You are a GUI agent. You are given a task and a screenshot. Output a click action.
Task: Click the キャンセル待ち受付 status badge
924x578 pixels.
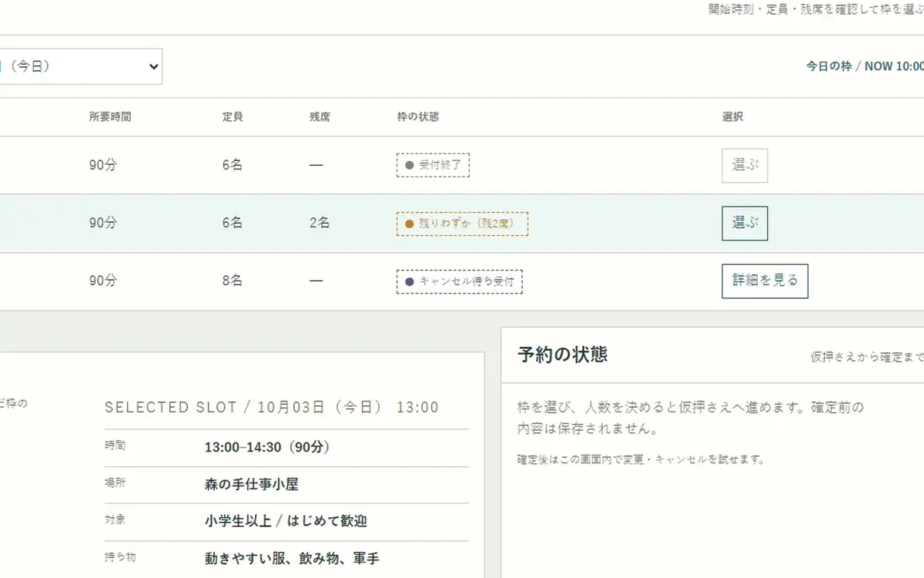click(x=459, y=281)
